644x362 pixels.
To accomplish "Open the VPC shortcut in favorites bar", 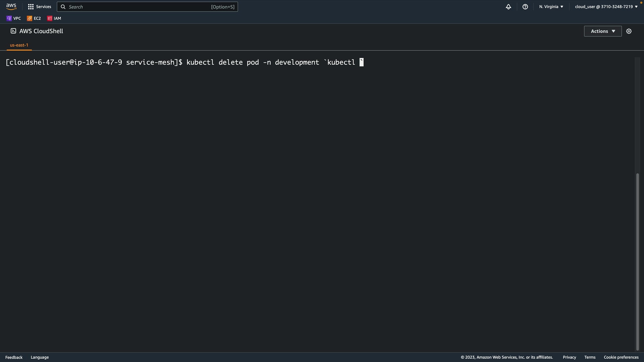I will click(x=14, y=18).
